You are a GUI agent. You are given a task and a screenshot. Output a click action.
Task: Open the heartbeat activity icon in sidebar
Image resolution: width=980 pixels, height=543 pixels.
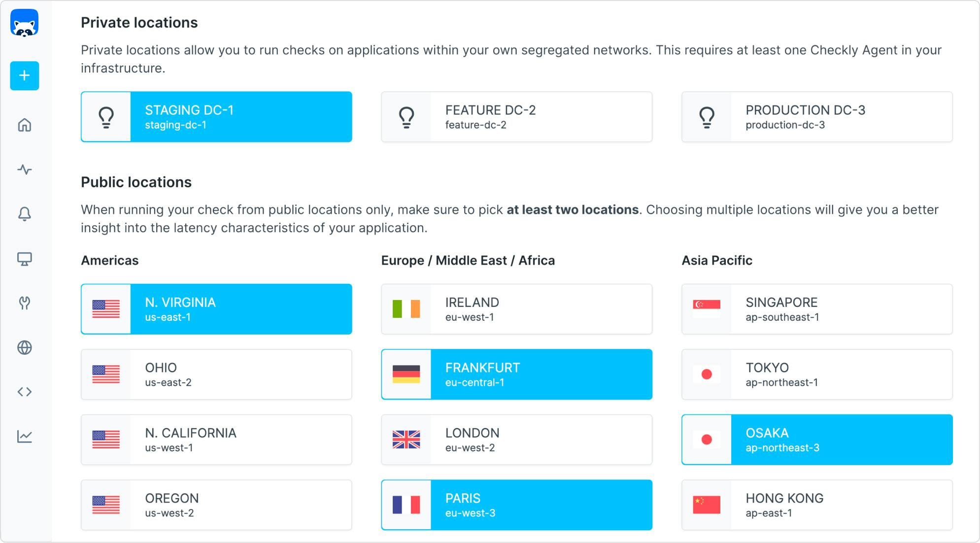click(24, 170)
